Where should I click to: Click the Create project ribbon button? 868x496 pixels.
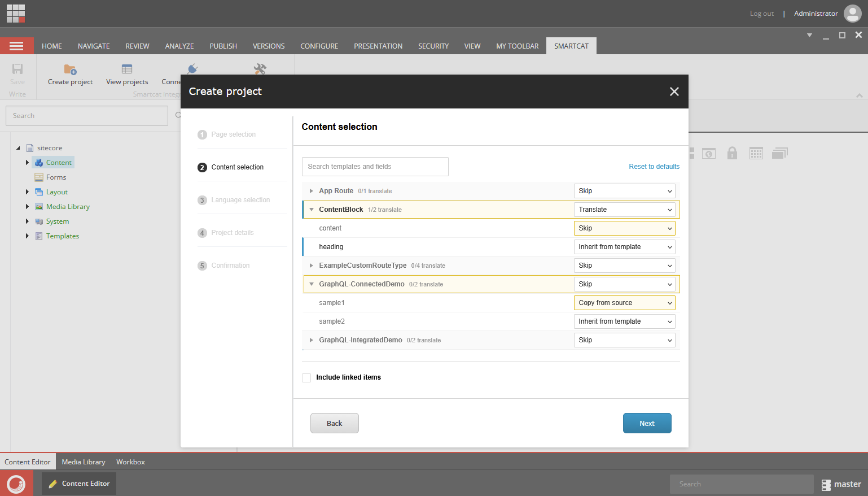click(70, 75)
